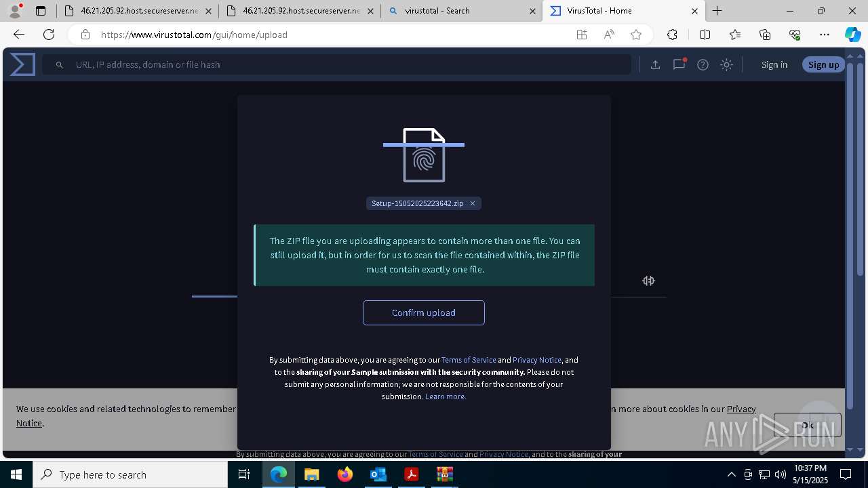Open the Windows Start menu

coord(16,474)
